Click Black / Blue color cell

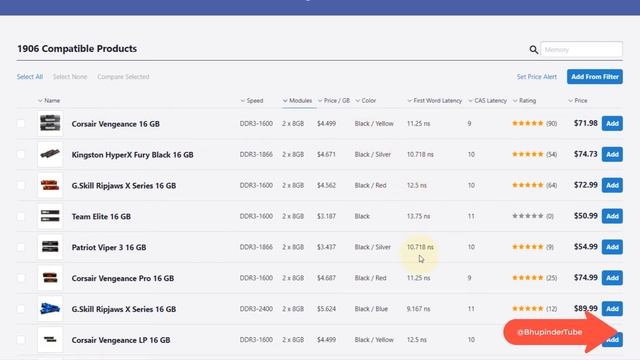pos(371,309)
